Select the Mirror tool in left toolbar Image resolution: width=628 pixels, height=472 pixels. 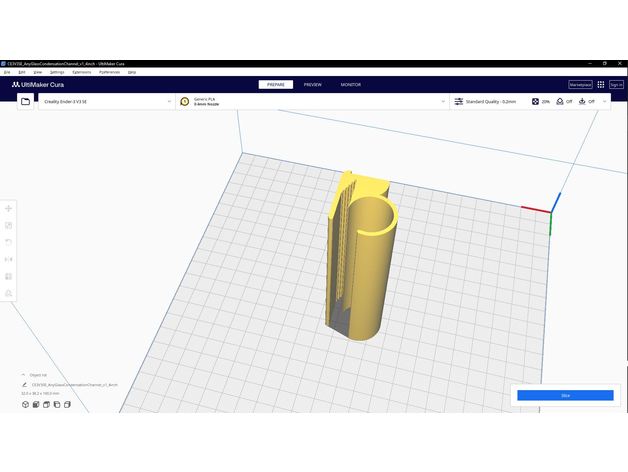click(9, 259)
